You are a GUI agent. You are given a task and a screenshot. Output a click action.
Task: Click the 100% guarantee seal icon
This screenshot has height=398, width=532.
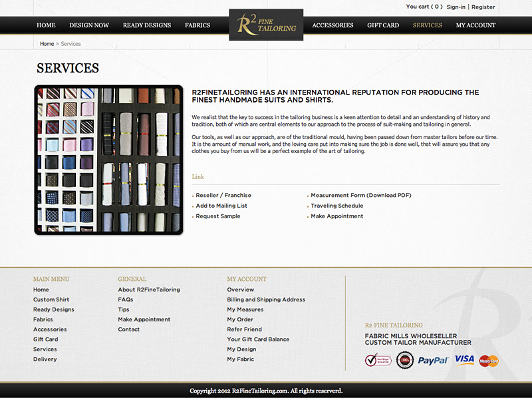coord(405,360)
